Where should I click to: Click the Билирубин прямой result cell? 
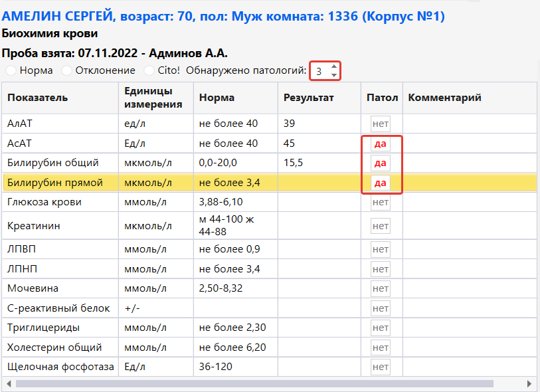coord(319,183)
